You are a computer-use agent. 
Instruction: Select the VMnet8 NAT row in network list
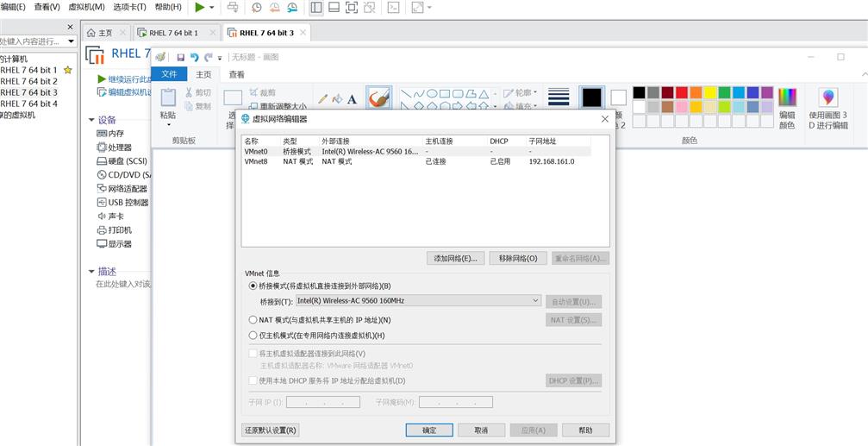[x=417, y=161]
